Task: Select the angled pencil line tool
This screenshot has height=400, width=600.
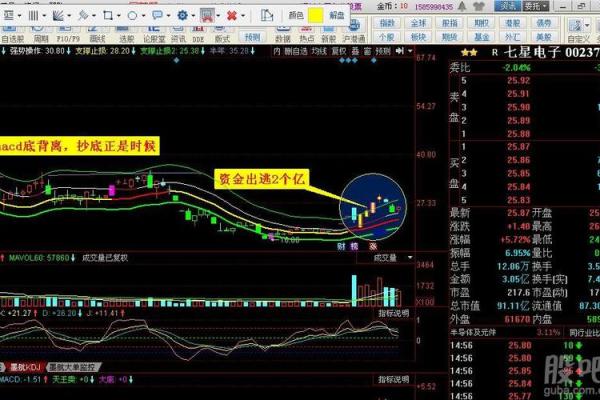Action: [83, 15]
